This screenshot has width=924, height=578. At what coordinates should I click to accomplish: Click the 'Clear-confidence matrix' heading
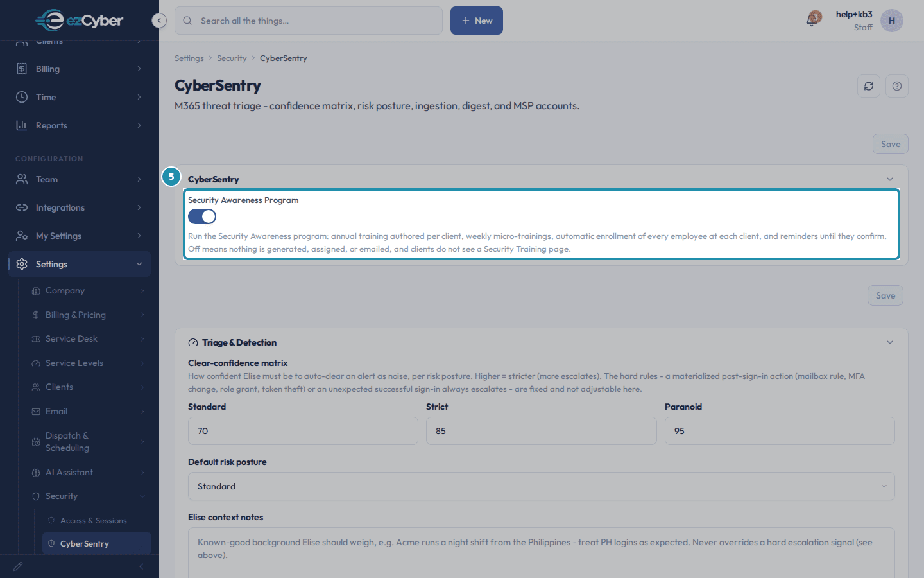[237, 363]
